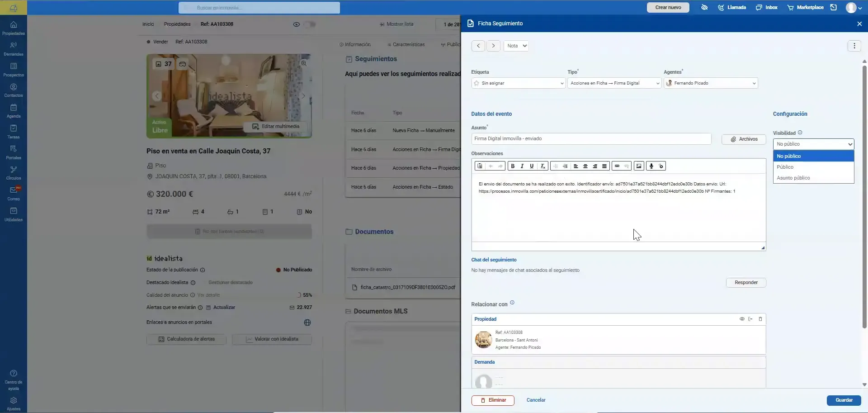This screenshot has height=413, width=868.
Task: Remove text formatting in Observaciones editor
Action: (x=543, y=166)
